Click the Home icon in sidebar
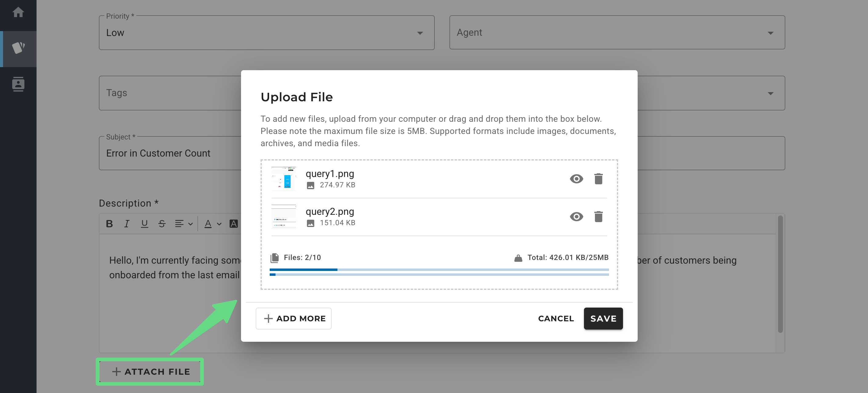This screenshot has width=868, height=393. (18, 13)
